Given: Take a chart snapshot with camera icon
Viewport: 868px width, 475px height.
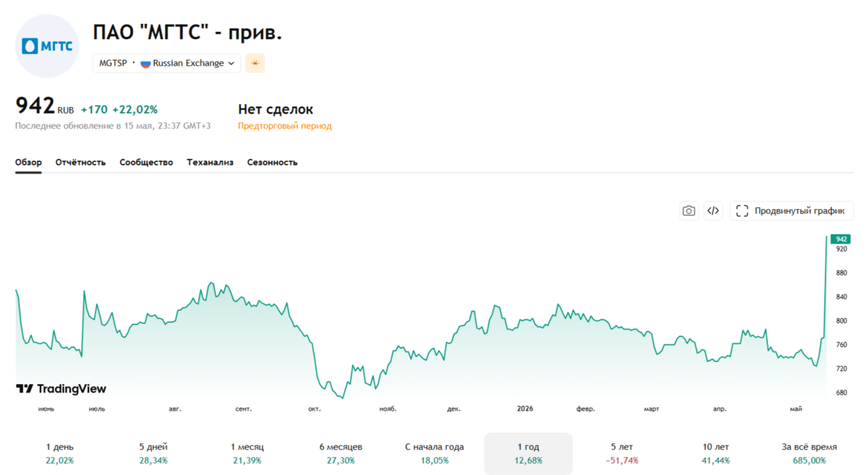Looking at the screenshot, I should tap(689, 211).
